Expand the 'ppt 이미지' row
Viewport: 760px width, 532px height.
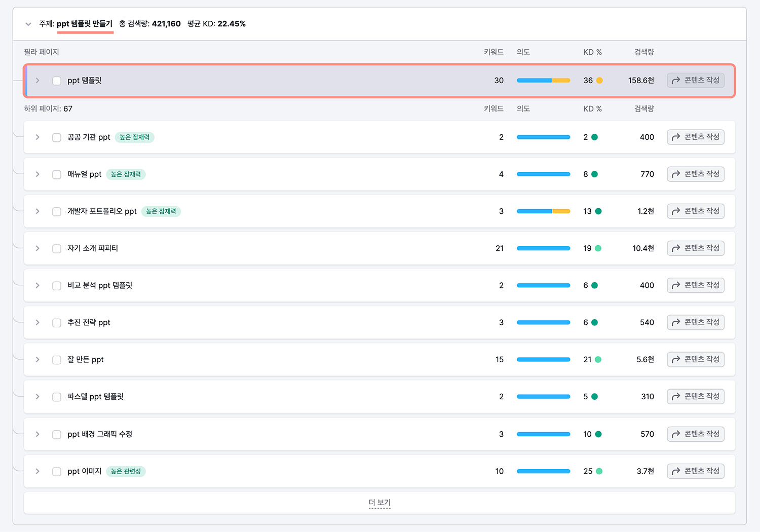click(x=37, y=471)
